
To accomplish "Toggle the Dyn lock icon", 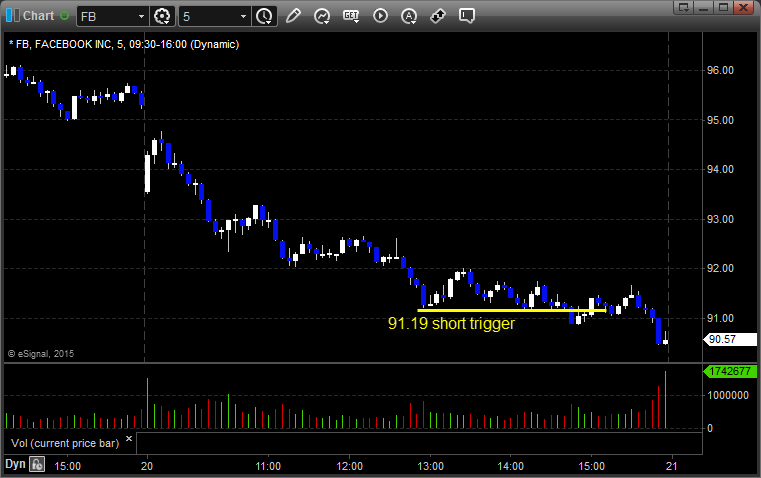I will pyautogui.click(x=37, y=464).
